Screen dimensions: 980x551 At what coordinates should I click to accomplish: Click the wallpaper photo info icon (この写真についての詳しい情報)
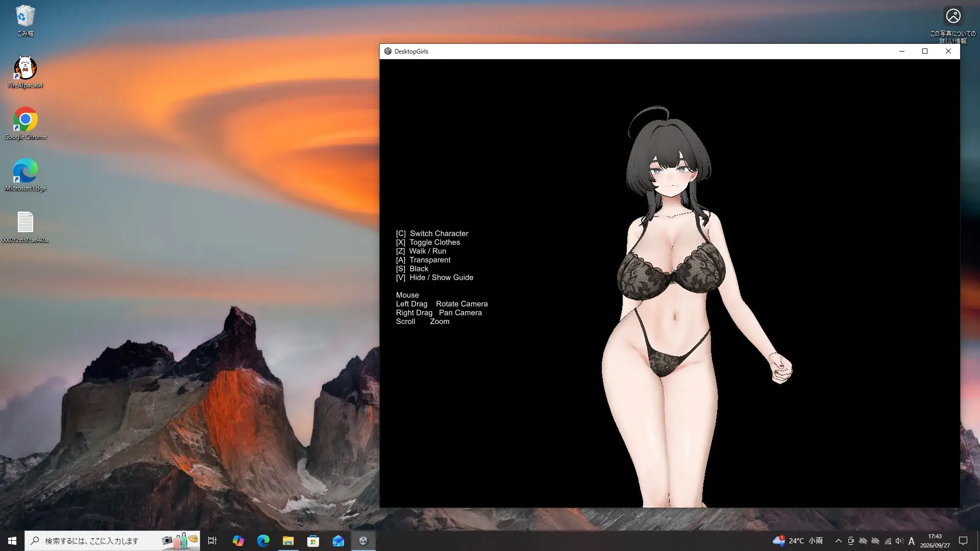coord(952,24)
